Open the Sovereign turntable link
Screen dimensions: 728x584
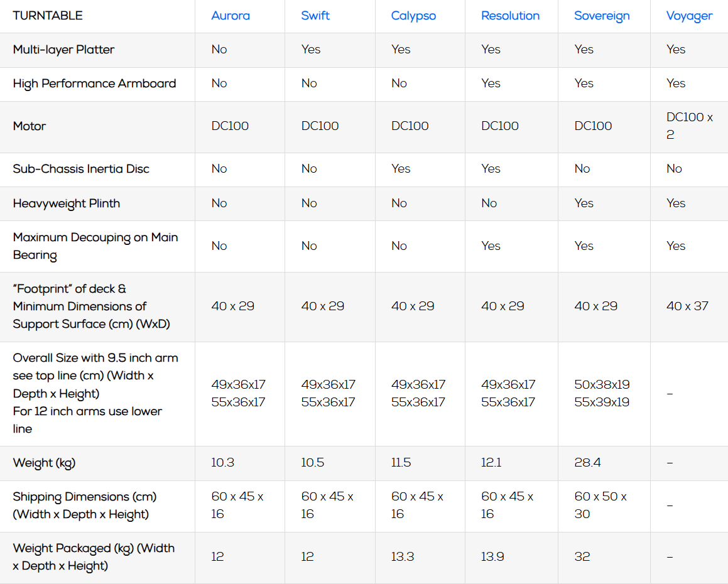tap(602, 16)
